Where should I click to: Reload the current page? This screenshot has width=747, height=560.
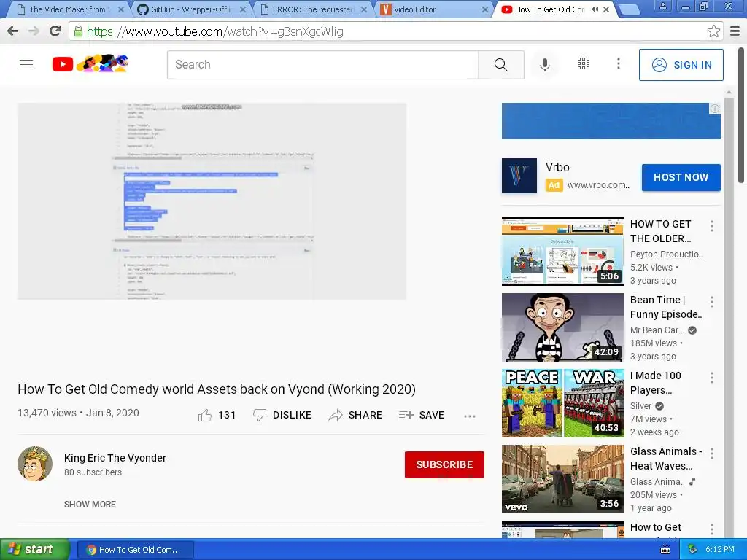[x=55, y=31]
